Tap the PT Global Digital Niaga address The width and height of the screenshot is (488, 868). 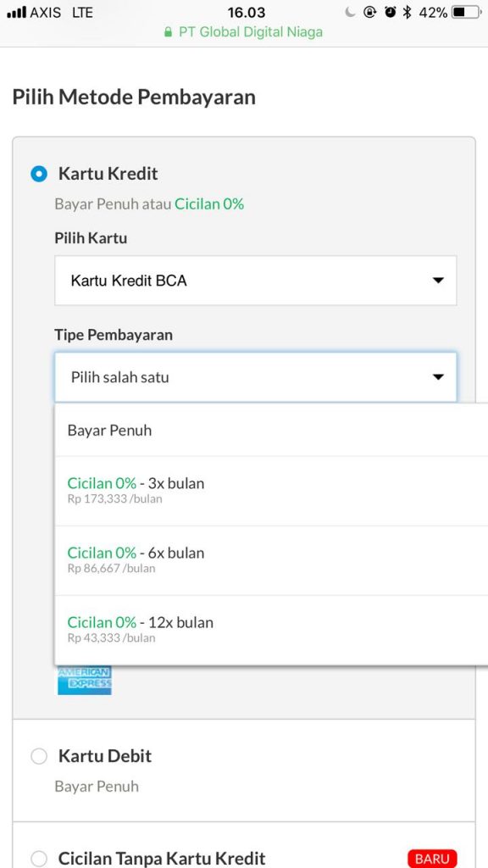click(250, 32)
